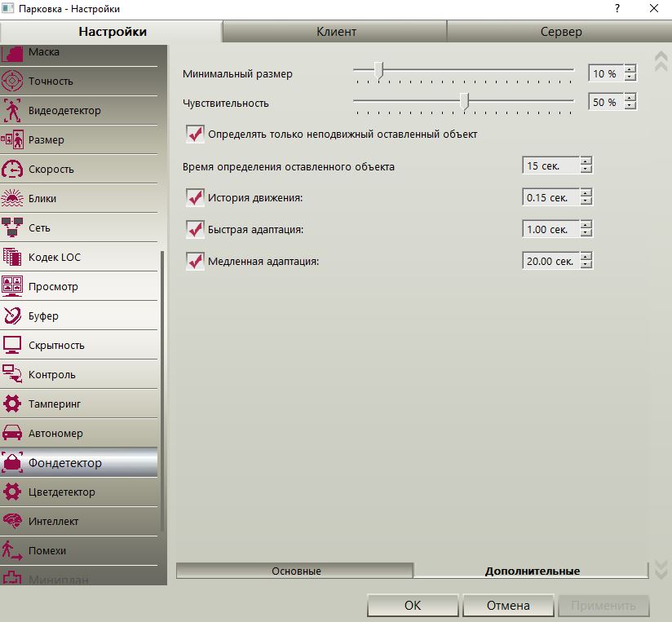
Task: Click the 10 % value field
Action: (606, 73)
